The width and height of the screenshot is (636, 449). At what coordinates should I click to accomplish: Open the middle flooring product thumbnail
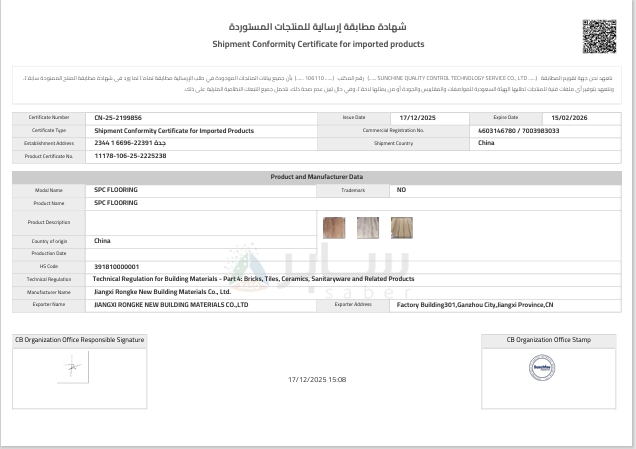[368, 227]
